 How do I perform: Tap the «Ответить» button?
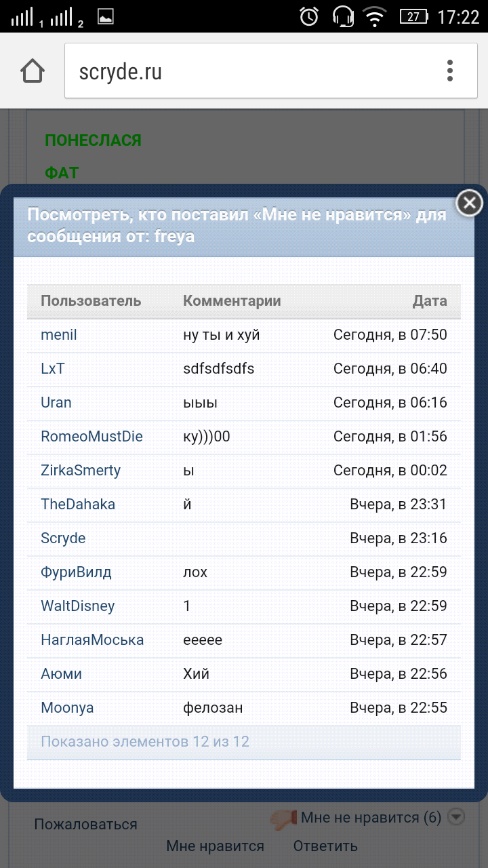[325, 846]
